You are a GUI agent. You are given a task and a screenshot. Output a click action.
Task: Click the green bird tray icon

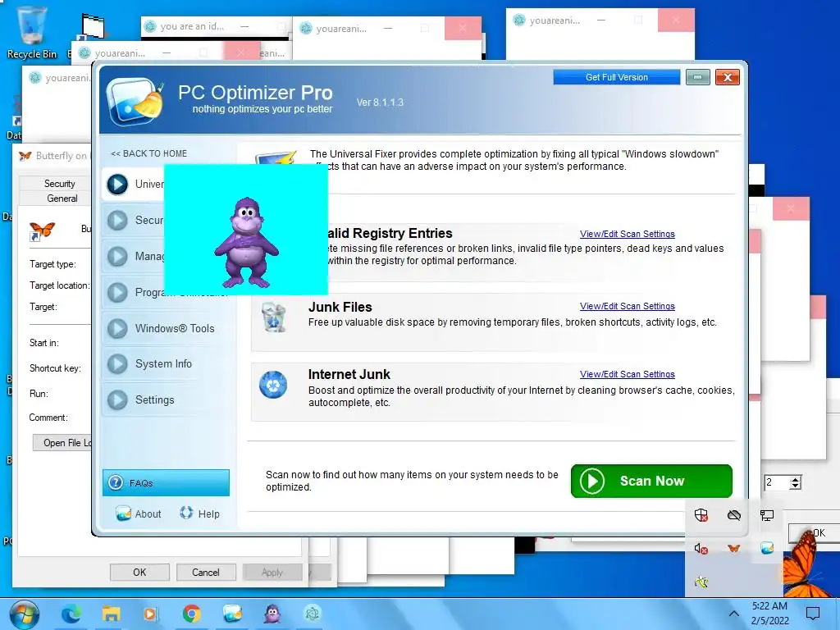click(701, 582)
